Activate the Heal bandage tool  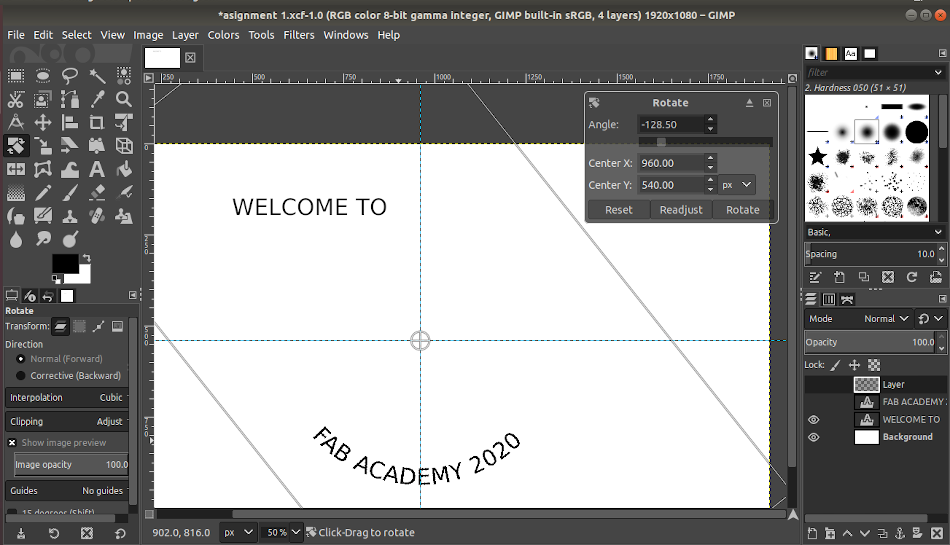[x=97, y=216]
